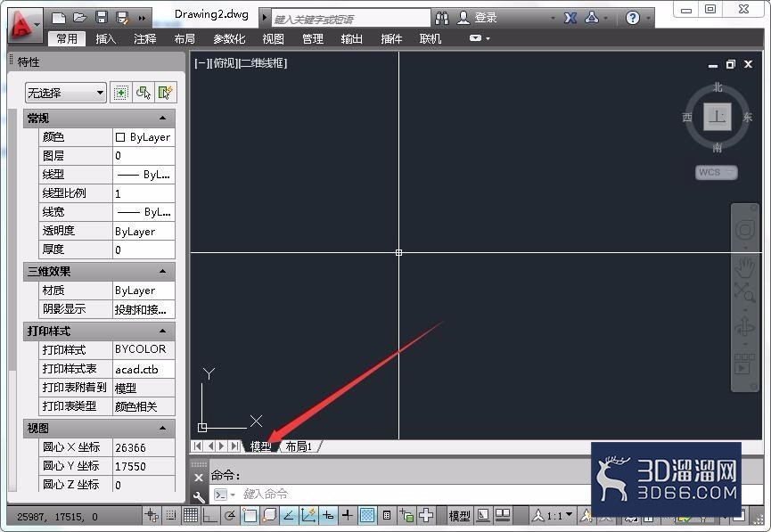Toggle Grid Display in status bar
Image resolution: width=771 pixels, height=532 pixels.
(190, 515)
